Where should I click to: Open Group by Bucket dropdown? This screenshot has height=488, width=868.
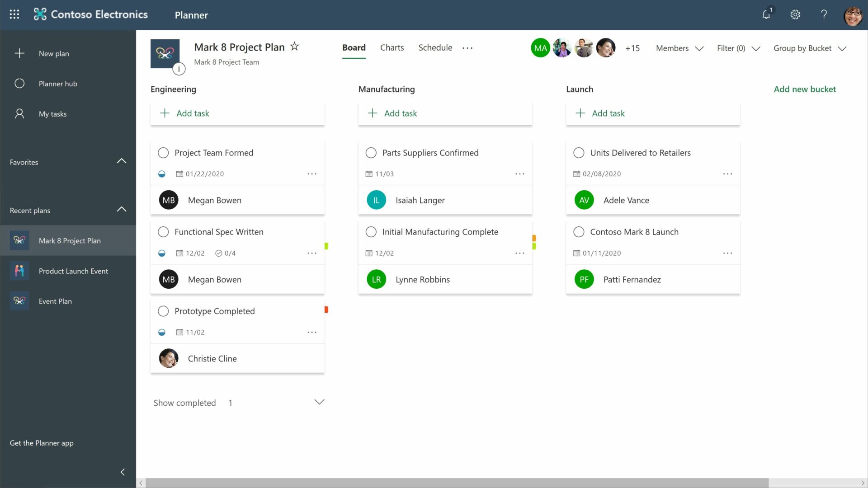(x=809, y=48)
